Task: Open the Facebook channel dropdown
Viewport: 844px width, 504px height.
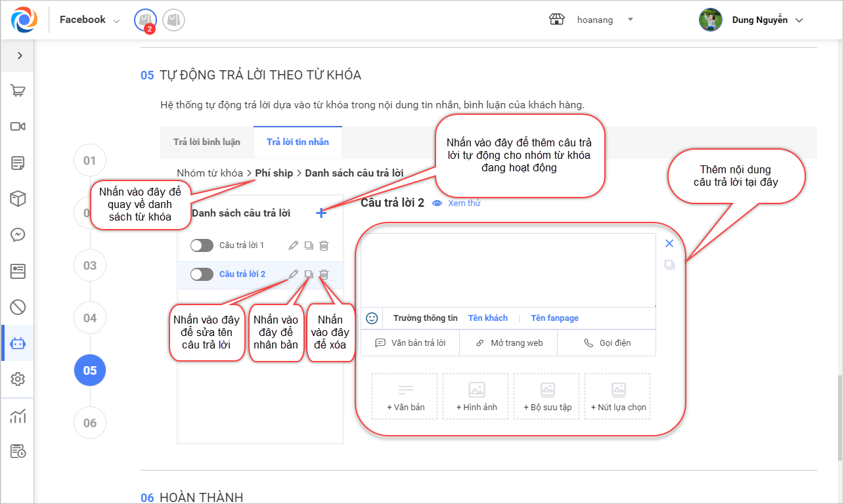Action: point(89,20)
